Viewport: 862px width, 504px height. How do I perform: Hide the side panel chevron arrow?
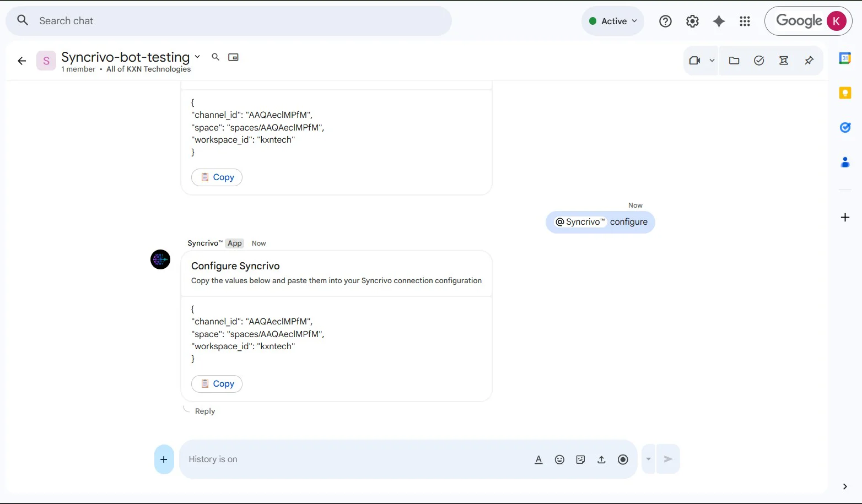click(x=845, y=486)
